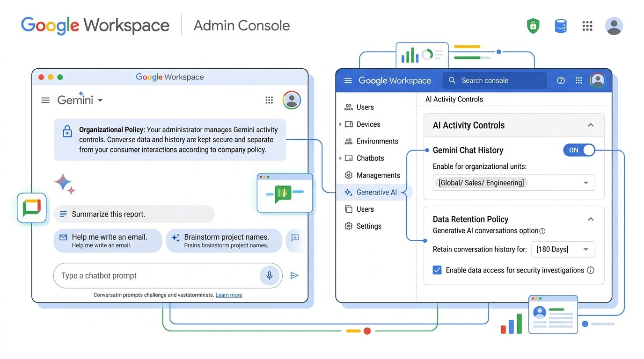Open the hamburger menu in admin console window

coord(348,80)
